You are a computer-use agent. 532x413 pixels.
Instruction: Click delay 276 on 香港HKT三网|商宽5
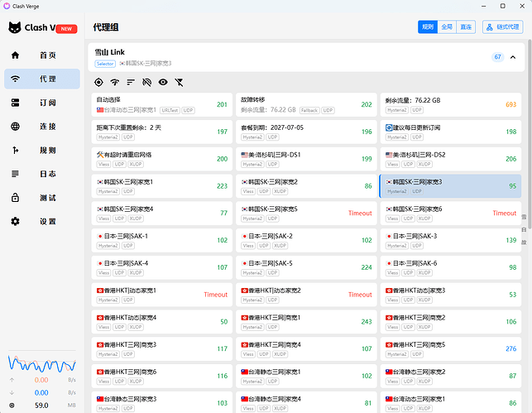pyautogui.click(x=511, y=349)
